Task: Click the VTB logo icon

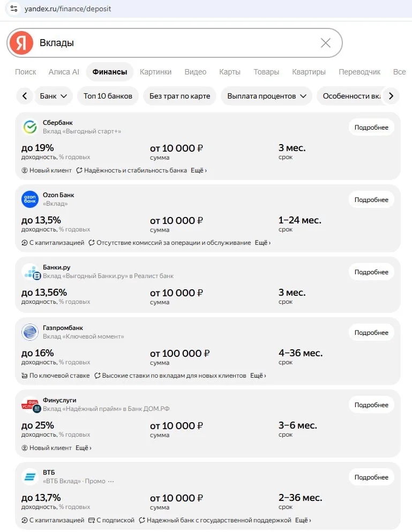Action: [30, 477]
